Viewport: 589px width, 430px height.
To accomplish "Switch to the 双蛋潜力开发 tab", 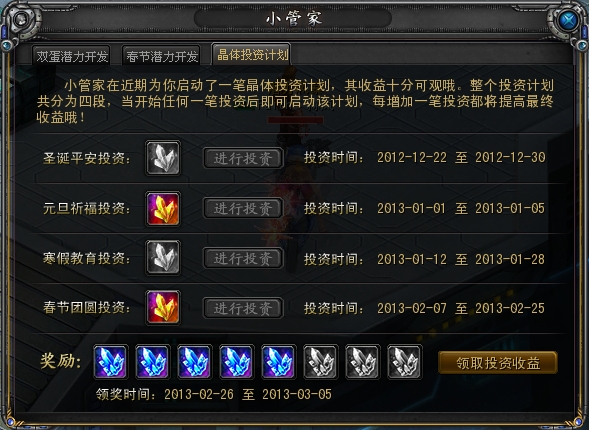I will (71, 56).
